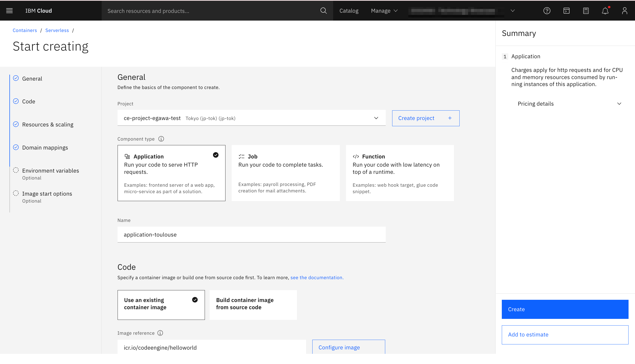Open the see the documentation link
Viewport: 635px width, 364px height.
(317, 277)
